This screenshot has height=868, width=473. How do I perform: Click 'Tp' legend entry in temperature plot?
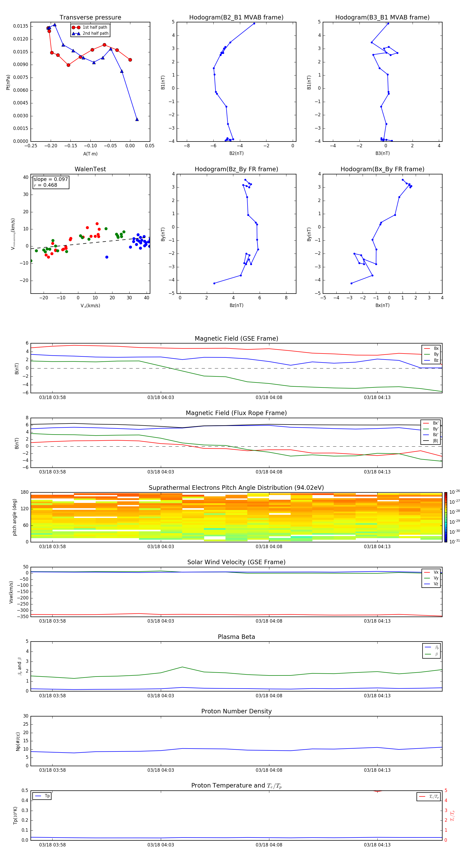[x=42, y=796]
